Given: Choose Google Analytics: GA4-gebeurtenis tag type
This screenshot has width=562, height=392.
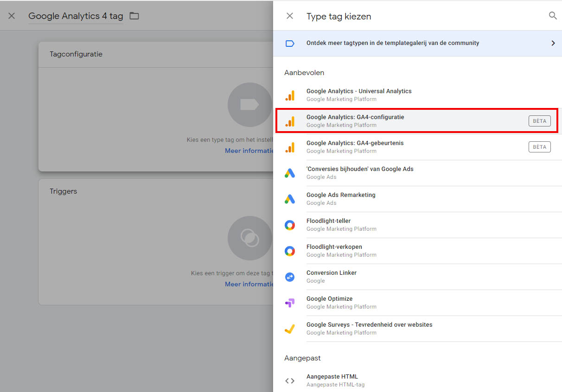Looking at the screenshot, I should pos(355,147).
